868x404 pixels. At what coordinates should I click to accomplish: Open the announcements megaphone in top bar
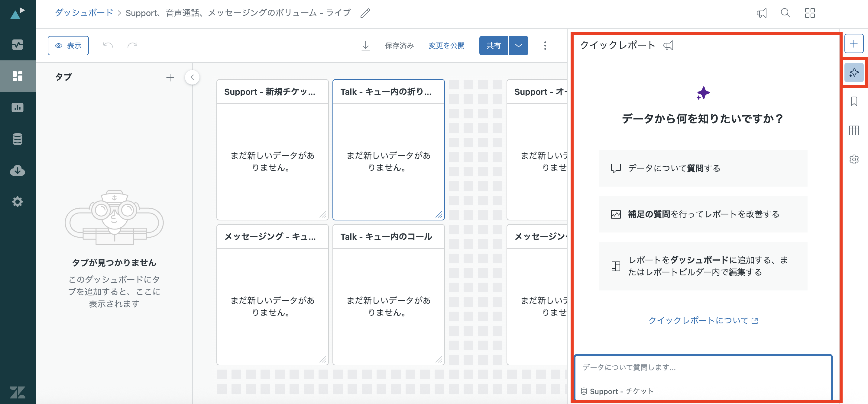pos(762,13)
